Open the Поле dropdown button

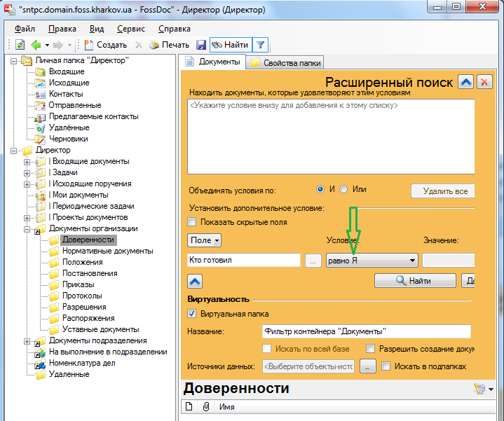coord(204,240)
